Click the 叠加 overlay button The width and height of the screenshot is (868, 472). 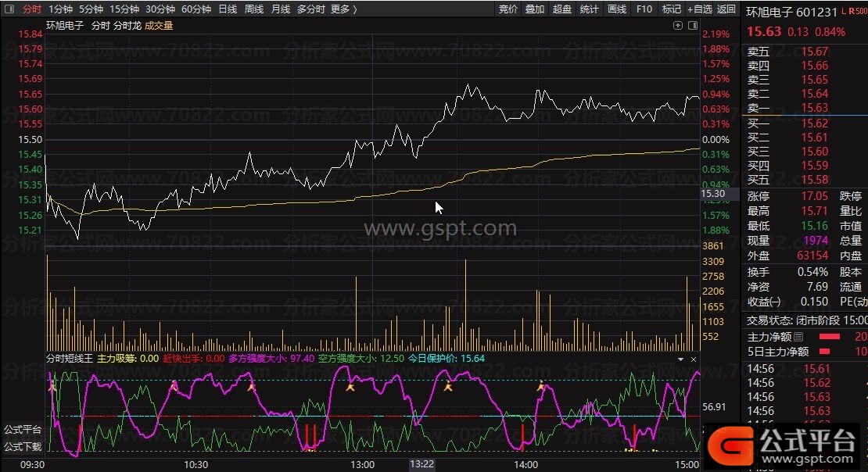point(535,9)
